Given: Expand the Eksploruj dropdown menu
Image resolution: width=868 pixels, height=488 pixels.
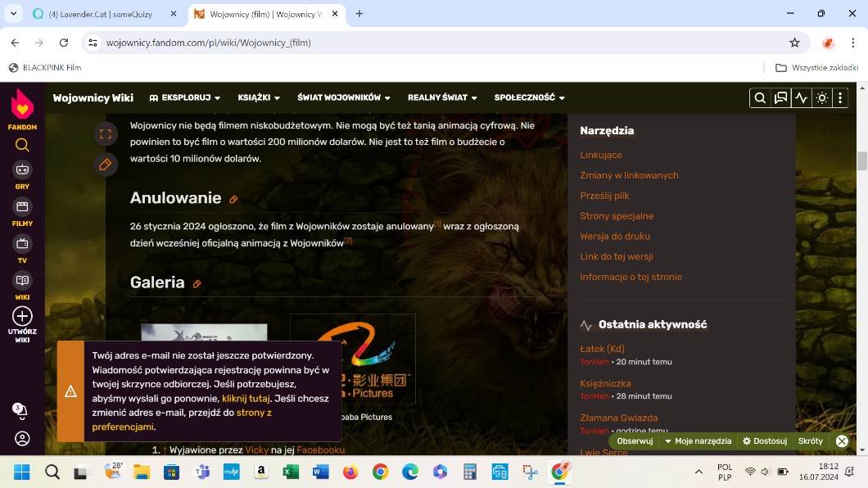Looking at the screenshot, I should pyautogui.click(x=180, y=98).
